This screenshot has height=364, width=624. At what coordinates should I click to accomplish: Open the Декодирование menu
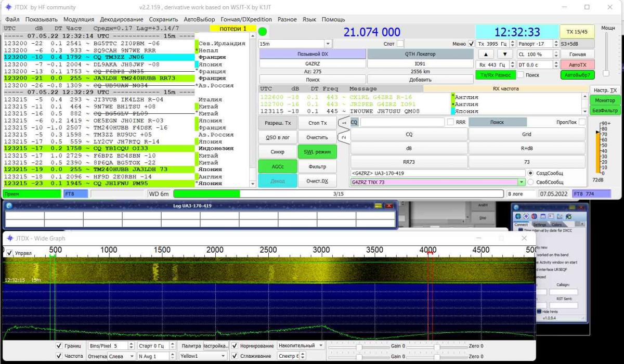121,19
